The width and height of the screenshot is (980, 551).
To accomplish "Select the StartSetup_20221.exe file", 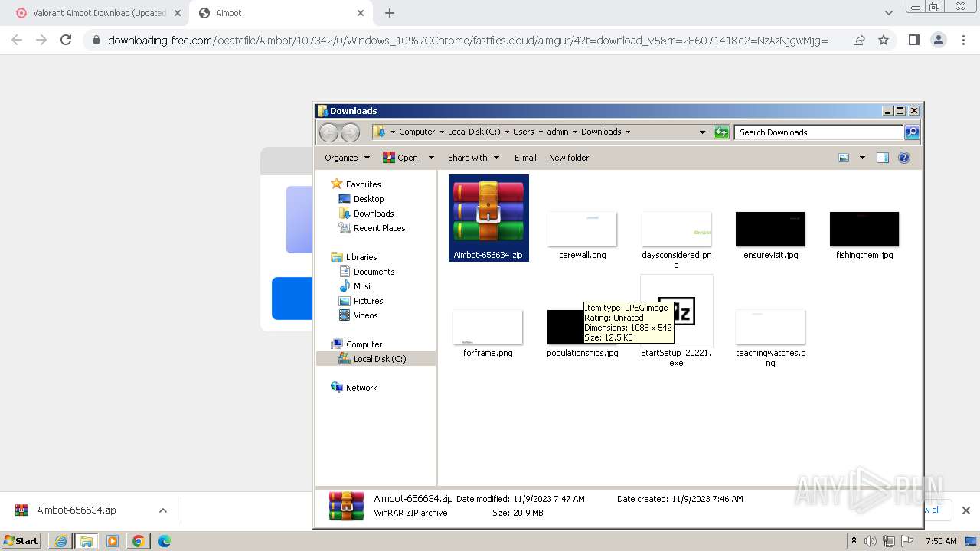I will point(676,320).
